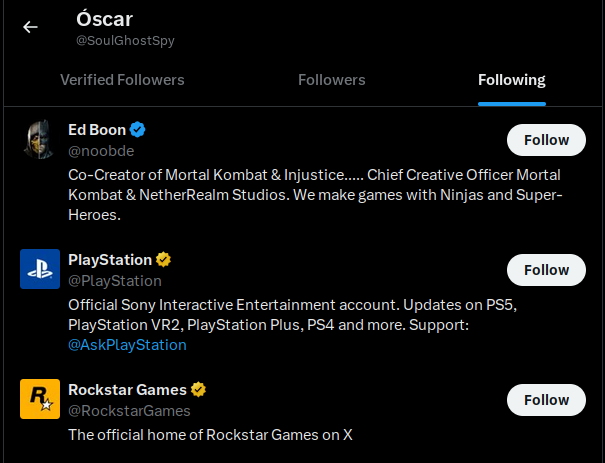Click Ed Boon's blue verified badge
The width and height of the screenshot is (605, 463).
click(139, 130)
